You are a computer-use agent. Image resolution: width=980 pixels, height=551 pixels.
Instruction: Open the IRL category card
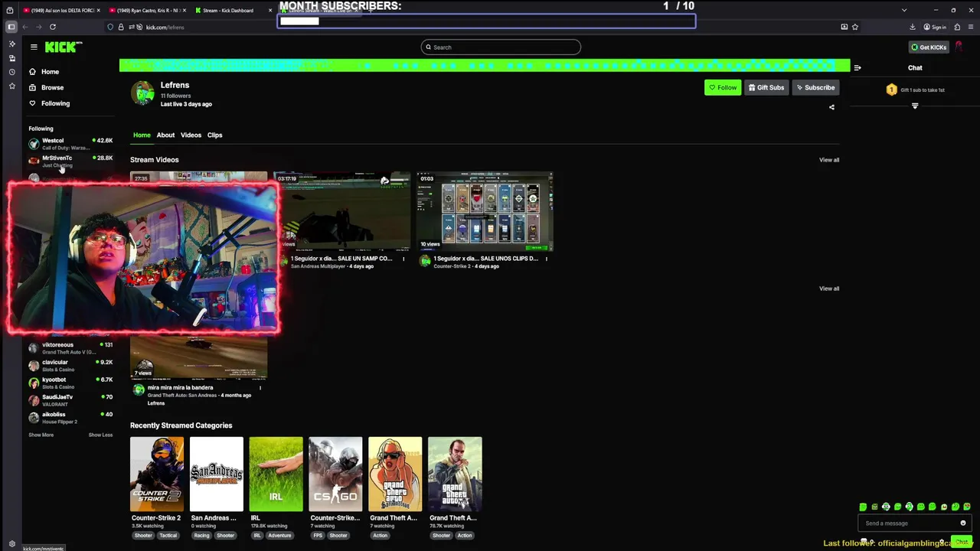point(276,474)
